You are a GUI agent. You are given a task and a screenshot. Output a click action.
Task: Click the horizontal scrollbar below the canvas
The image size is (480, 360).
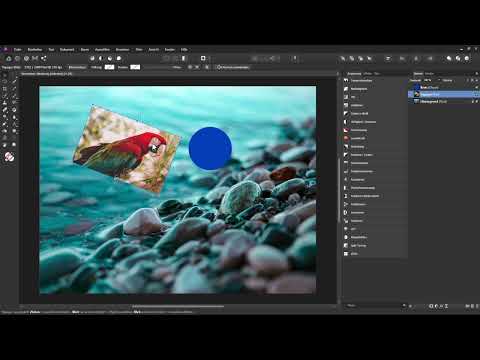pyautogui.click(x=178, y=306)
